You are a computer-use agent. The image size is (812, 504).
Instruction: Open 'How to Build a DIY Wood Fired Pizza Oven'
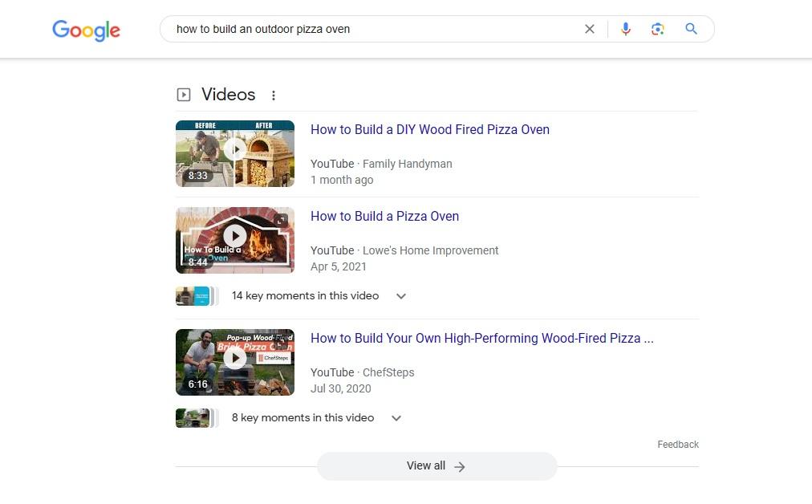coord(429,129)
